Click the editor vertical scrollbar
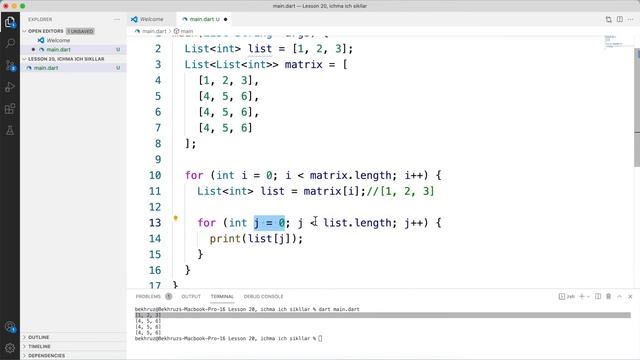This screenshot has height=360, width=640. point(637,106)
